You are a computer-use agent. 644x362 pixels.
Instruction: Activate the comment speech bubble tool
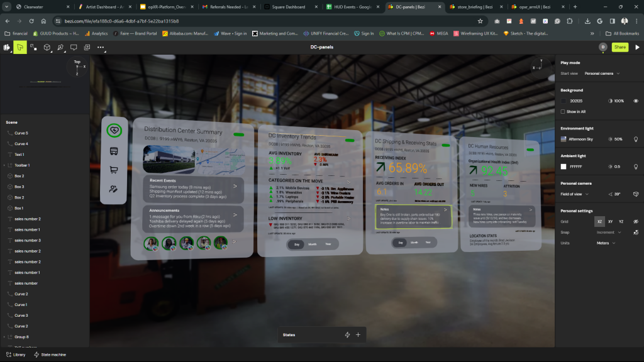74,47
